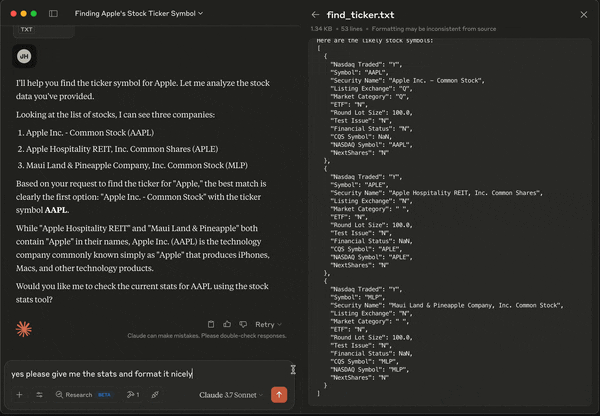
Task: Click the back arrow beside find_ticker.txt
Action: click(315, 15)
